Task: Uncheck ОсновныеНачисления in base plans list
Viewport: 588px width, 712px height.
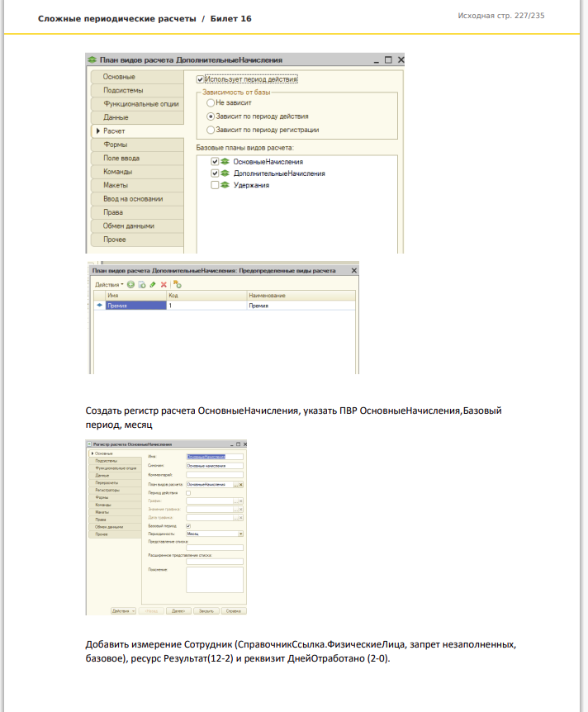Action: (215, 162)
